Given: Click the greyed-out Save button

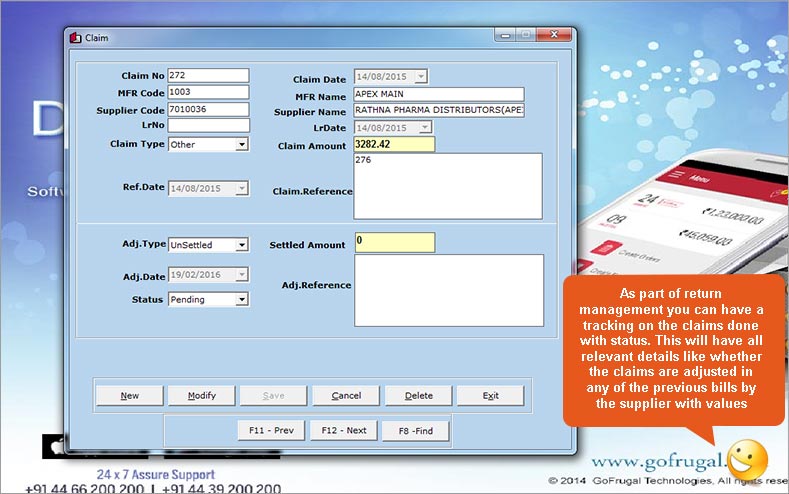Looking at the screenshot, I should click(x=273, y=395).
